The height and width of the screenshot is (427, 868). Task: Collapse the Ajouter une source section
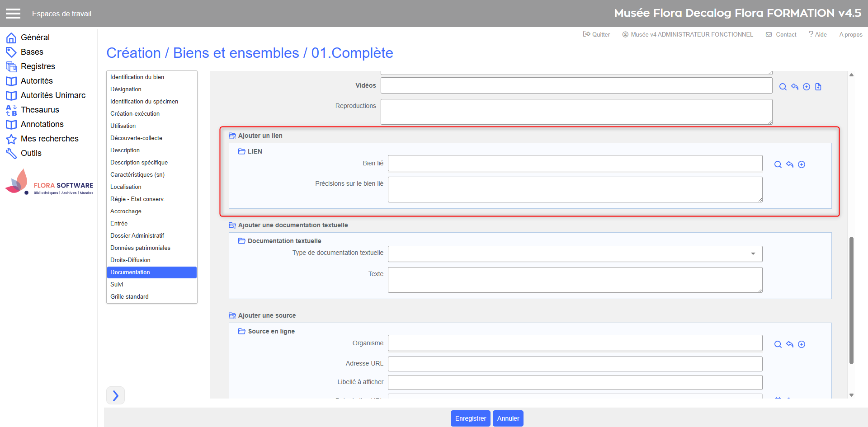[232, 315]
